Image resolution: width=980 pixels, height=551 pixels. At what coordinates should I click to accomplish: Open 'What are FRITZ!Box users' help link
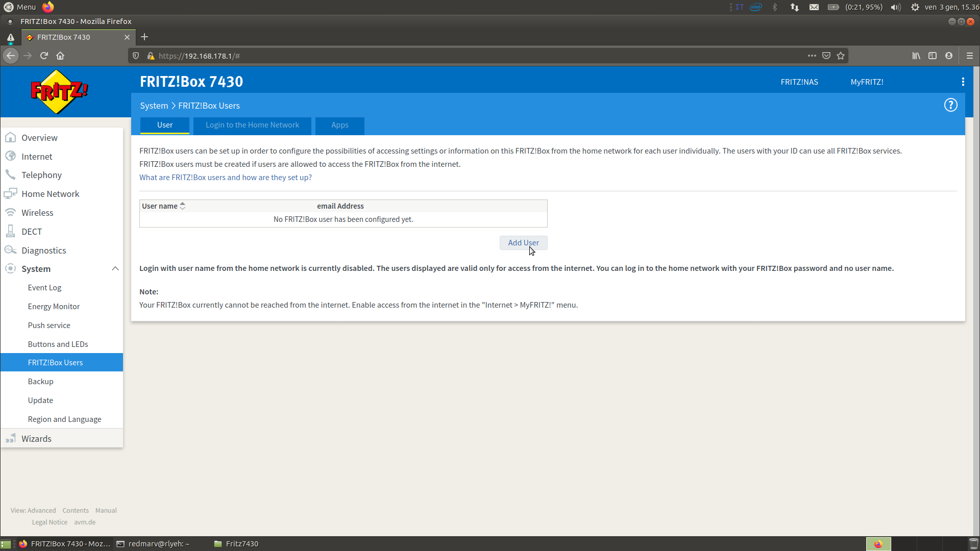point(225,178)
